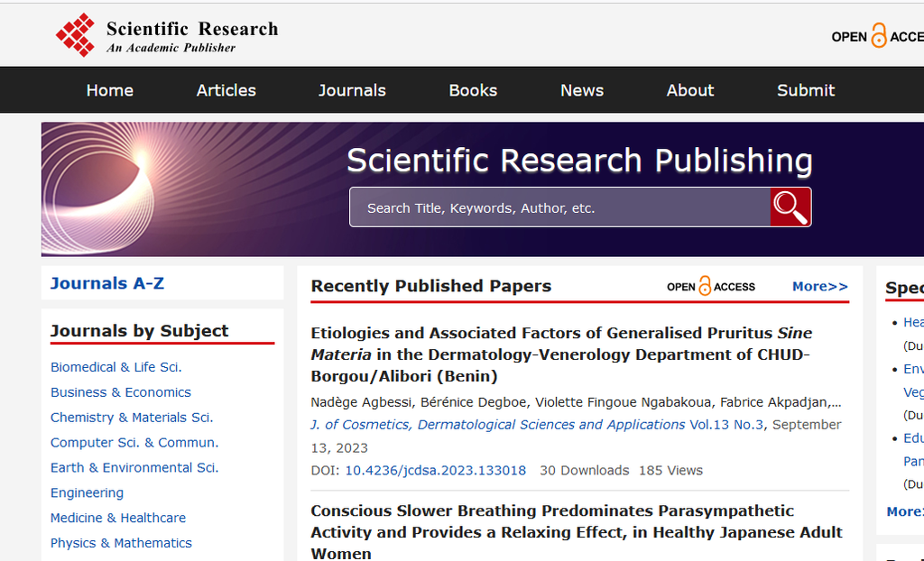
Task: Open the Journals A-Z link
Action: [107, 283]
